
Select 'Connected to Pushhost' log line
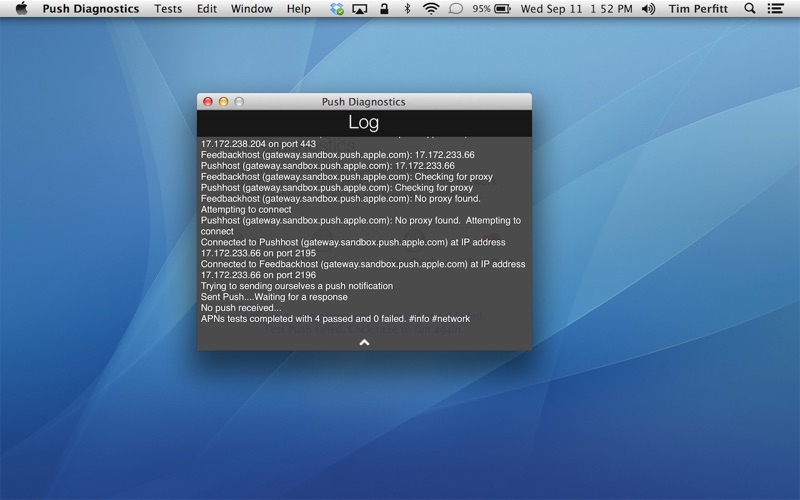pyautogui.click(x=353, y=242)
